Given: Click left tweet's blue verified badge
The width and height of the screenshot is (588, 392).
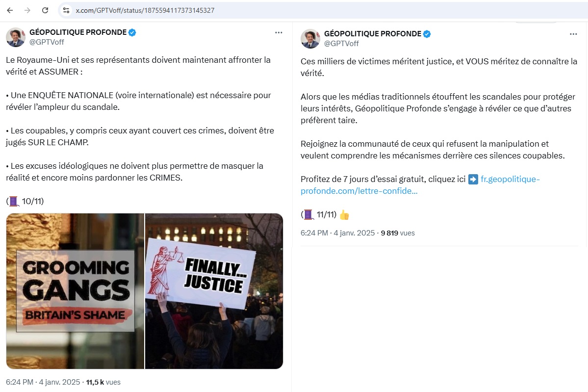Looking at the screenshot, I should (x=132, y=33).
